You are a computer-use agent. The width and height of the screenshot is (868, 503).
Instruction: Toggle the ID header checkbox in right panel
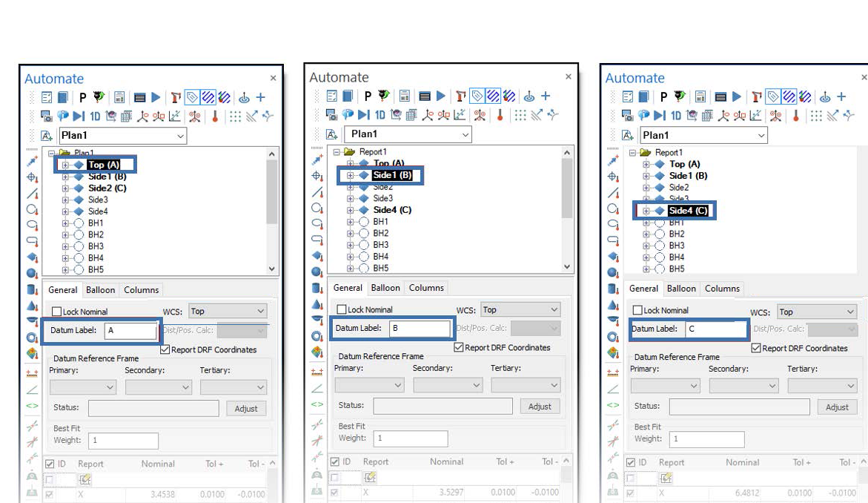pyautogui.click(x=631, y=462)
